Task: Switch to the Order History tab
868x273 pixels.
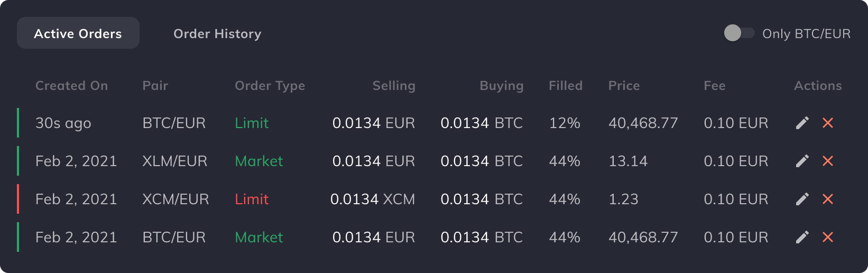Action: (x=217, y=33)
